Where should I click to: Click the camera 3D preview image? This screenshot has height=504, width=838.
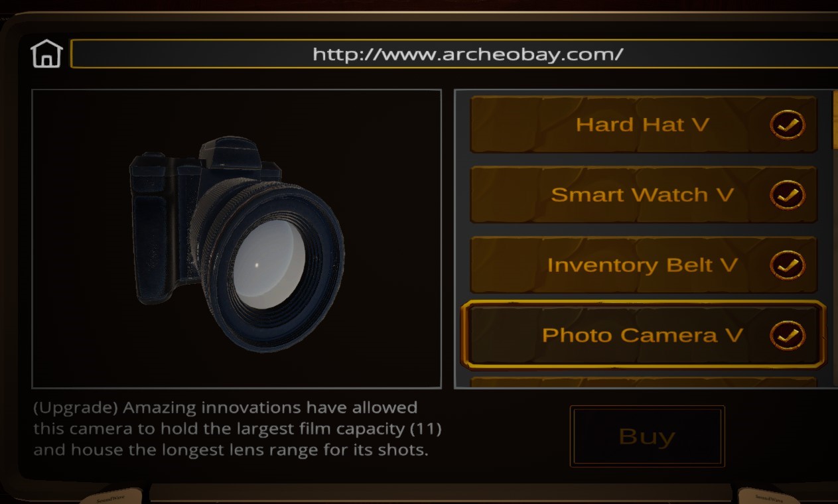coord(237,239)
